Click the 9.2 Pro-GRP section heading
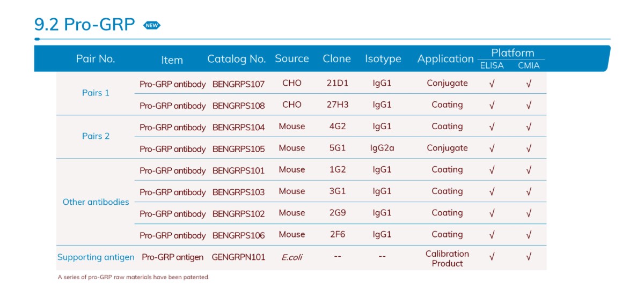This screenshot has width=644, height=290. [x=84, y=25]
